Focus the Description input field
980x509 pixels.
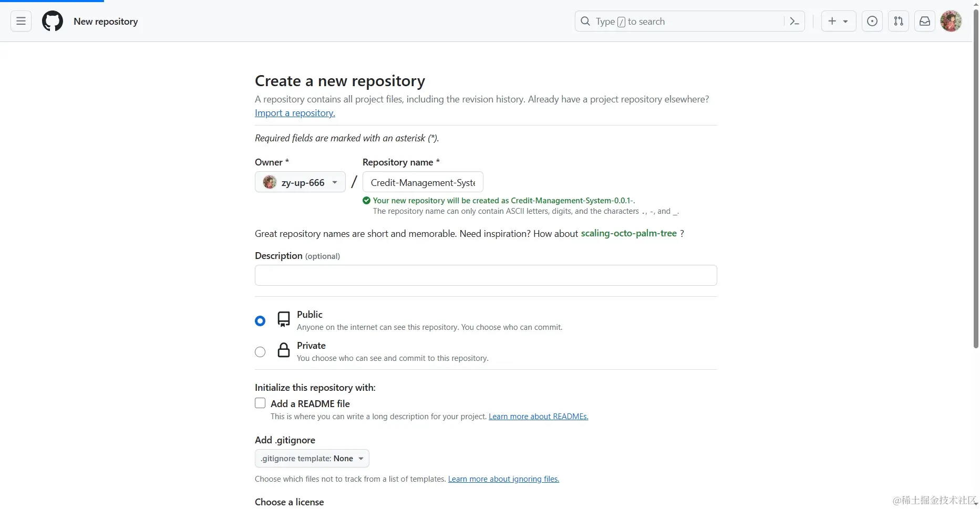coord(486,275)
